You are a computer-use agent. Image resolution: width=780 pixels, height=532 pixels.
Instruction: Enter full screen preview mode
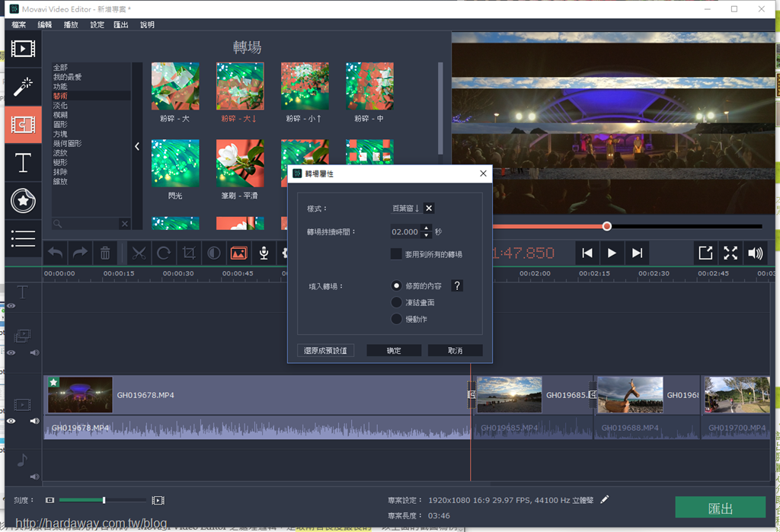730,253
